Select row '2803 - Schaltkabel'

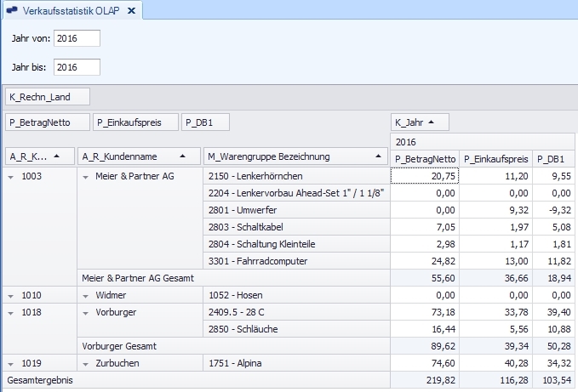pos(296,227)
